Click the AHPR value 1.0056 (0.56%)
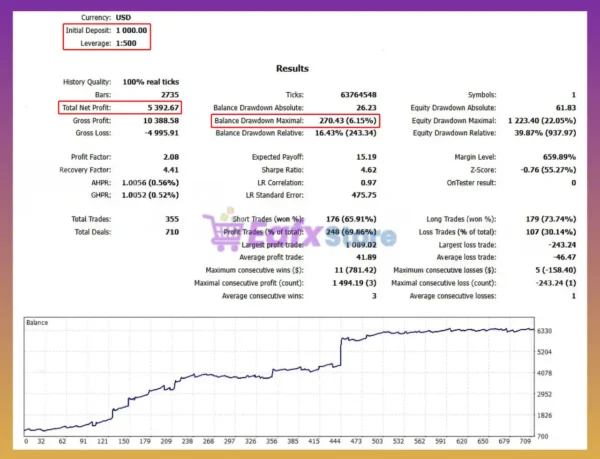This screenshot has height=459, width=600. pyautogui.click(x=150, y=183)
